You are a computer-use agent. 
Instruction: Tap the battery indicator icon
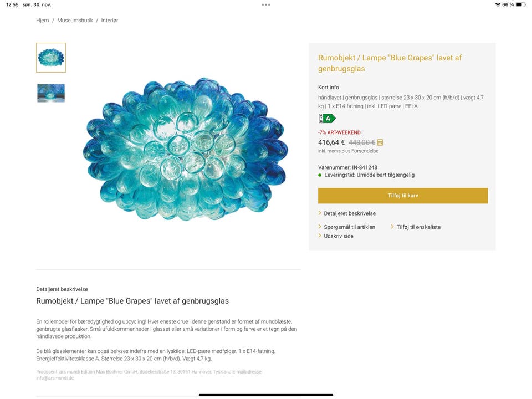tap(520, 4)
